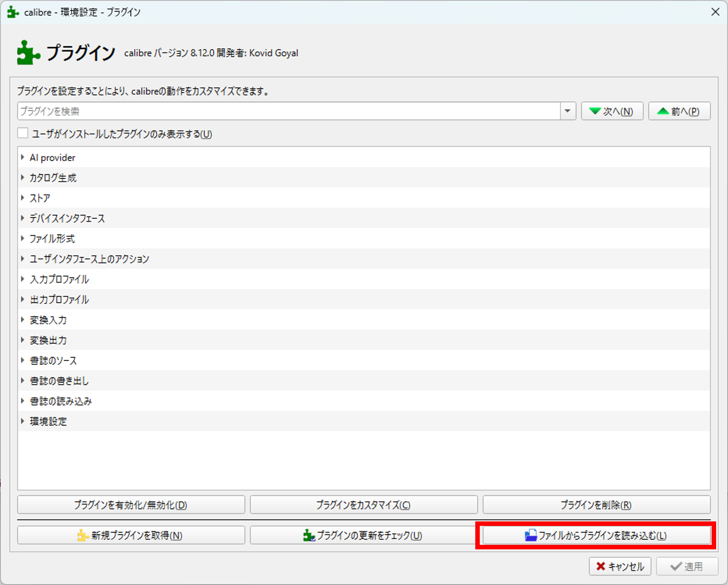Expand the AI provider category
This screenshot has width=728, height=585.
[x=22, y=157]
